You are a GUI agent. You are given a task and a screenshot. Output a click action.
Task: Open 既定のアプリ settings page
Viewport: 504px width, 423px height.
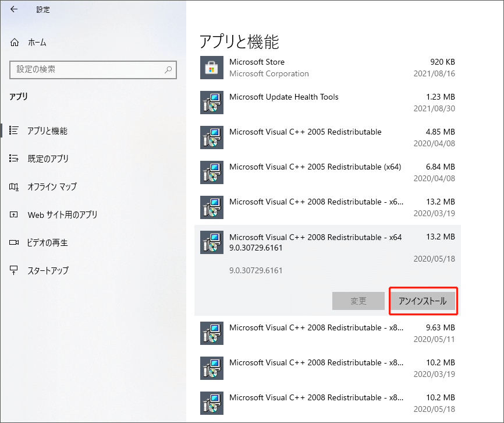(48, 159)
